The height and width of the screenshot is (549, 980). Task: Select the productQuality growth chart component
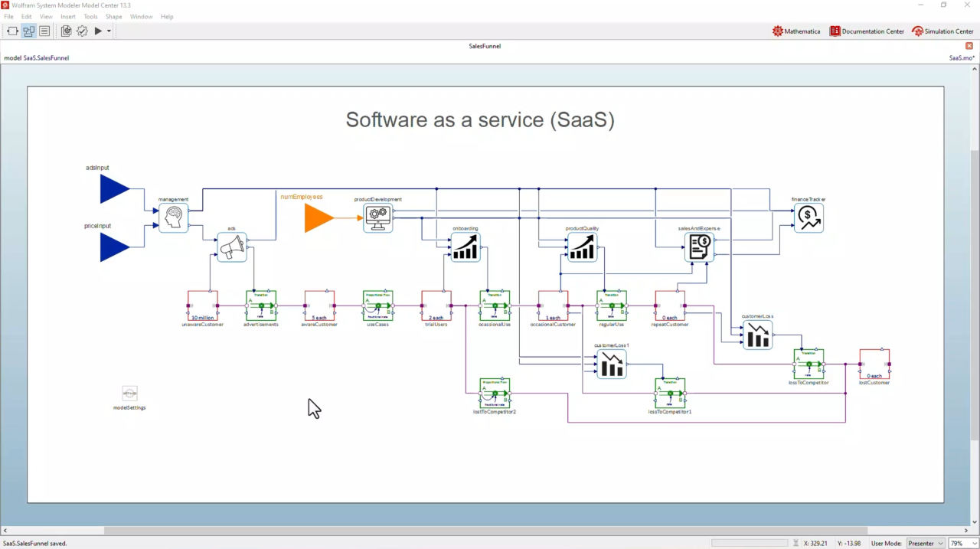click(582, 247)
